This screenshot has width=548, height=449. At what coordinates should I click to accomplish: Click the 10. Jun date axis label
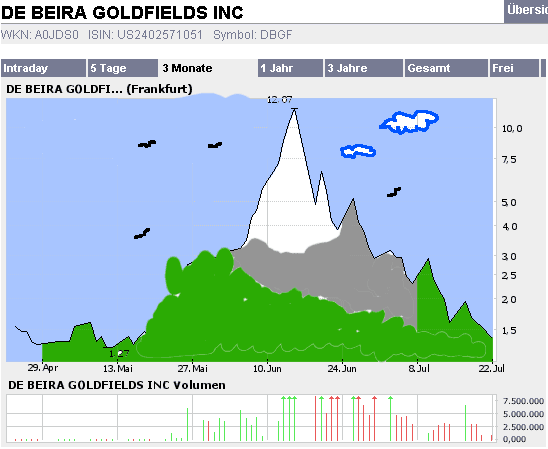pos(267,369)
